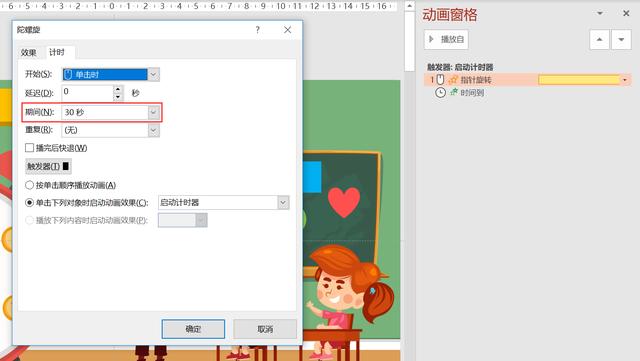Open the 期间 duration dropdown arrow
This screenshot has width=640, height=361.
(153, 112)
